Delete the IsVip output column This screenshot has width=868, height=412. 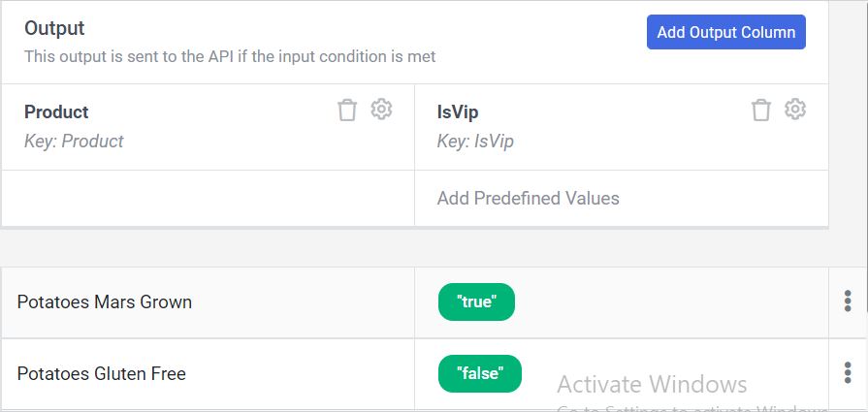pyautogui.click(x=761, y=110)
